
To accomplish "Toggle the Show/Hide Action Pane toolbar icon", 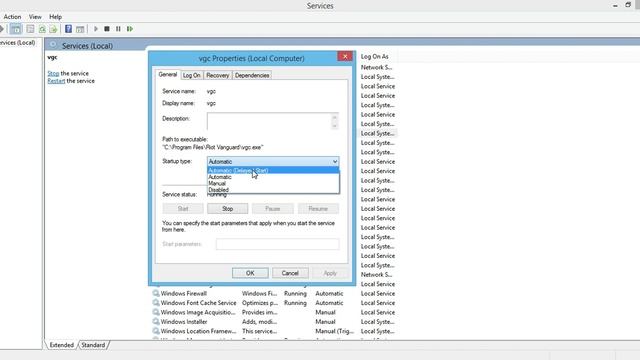I will pyautogui.click(x=80, y=29).
